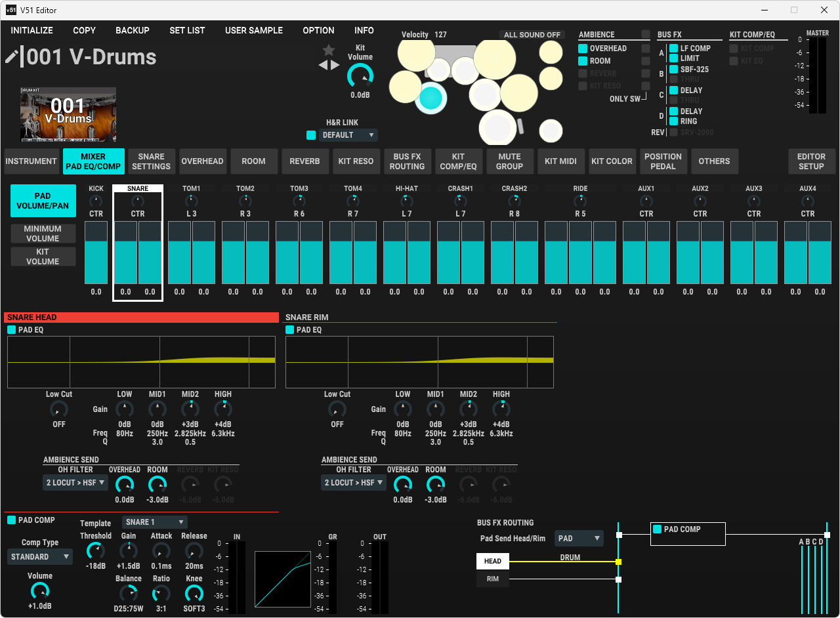Mark kit as favorite with star icon
Viewport: 840px width, 618px height.
(x=329, y=51)
